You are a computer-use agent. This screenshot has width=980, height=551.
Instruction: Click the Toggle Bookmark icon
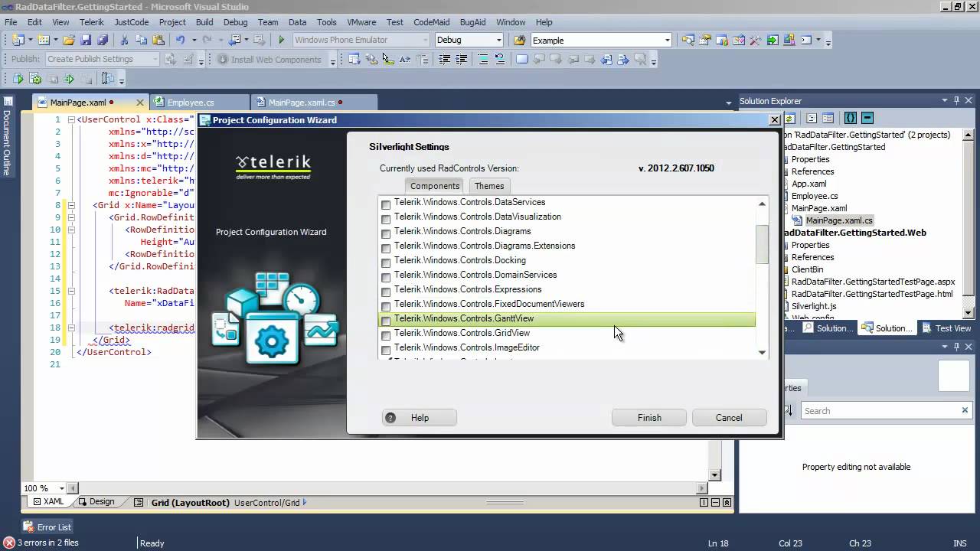(522, 59)
